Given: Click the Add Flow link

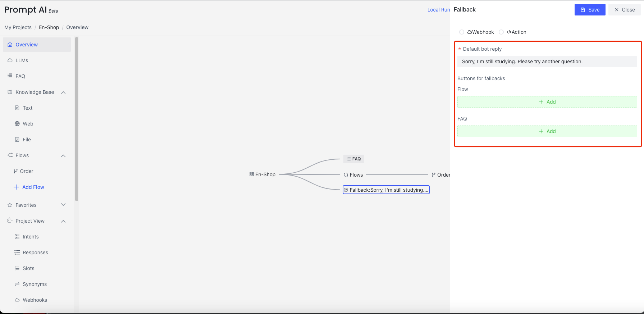Looking at the screenshot, I should coord(33,187).
